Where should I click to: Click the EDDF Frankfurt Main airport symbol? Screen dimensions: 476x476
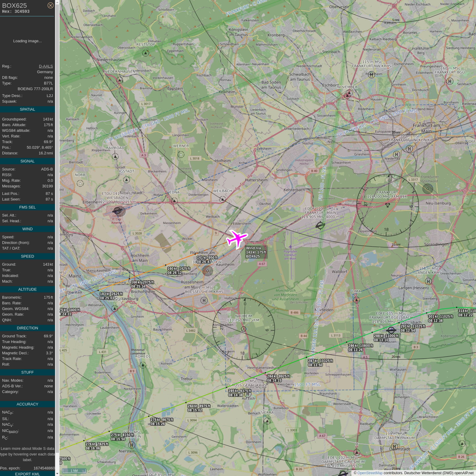click(320, 226)
